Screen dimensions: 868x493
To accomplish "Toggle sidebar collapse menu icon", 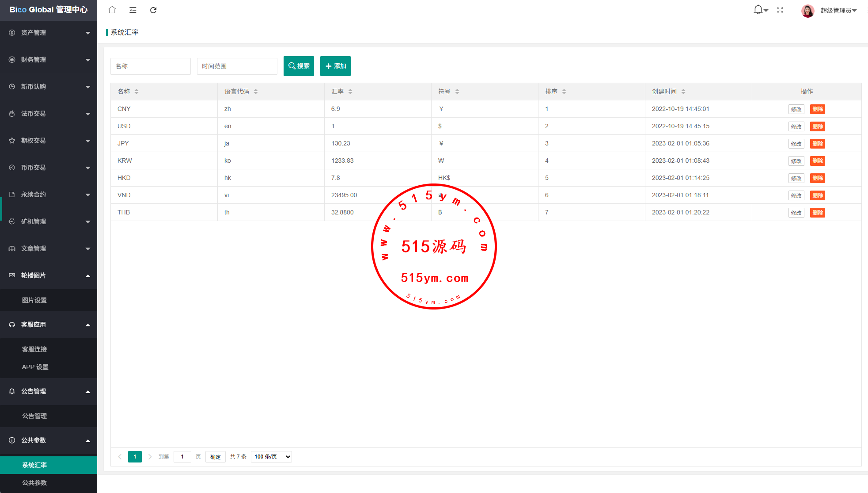I will tap(133, 10).
